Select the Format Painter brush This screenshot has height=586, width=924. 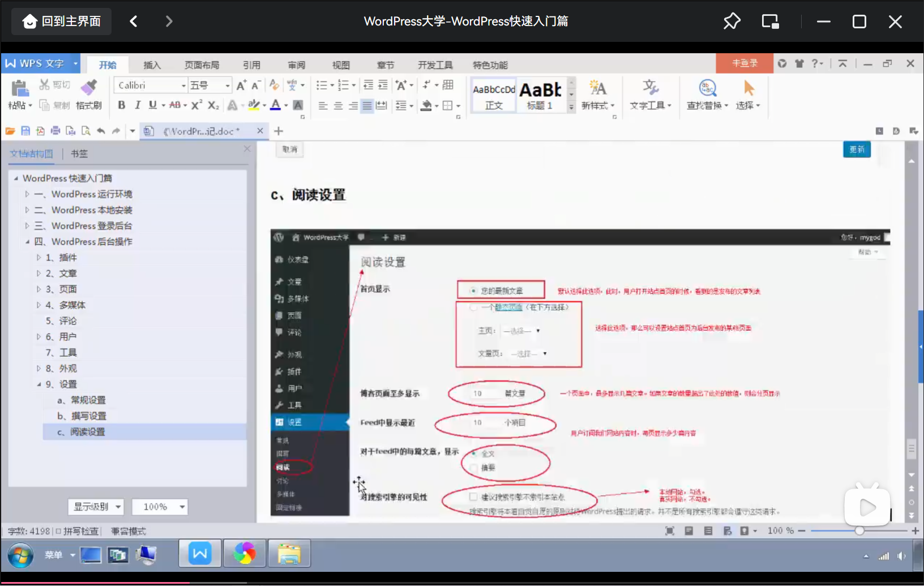88,87
